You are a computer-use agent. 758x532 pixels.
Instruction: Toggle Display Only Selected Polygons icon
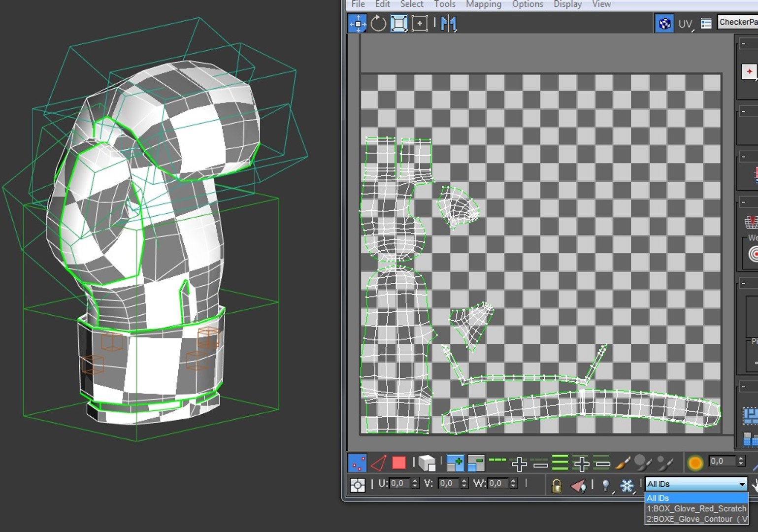pyautogui.click(x=578, y=486)
